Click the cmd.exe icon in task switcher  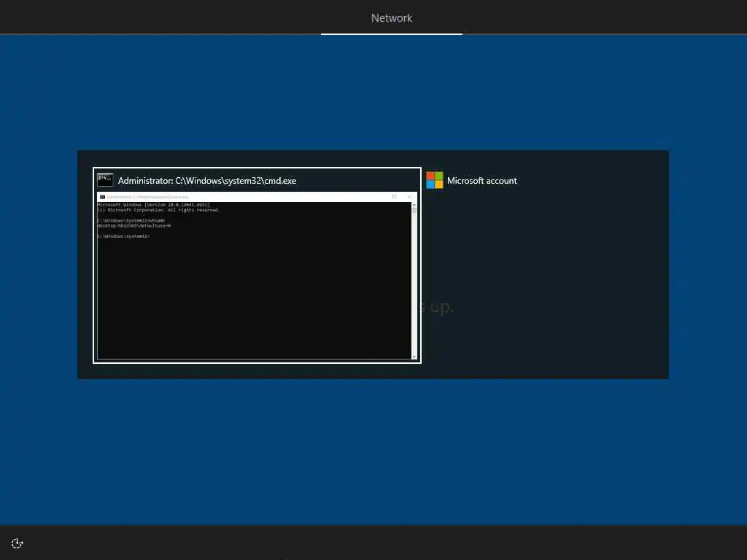pos(105,180)
